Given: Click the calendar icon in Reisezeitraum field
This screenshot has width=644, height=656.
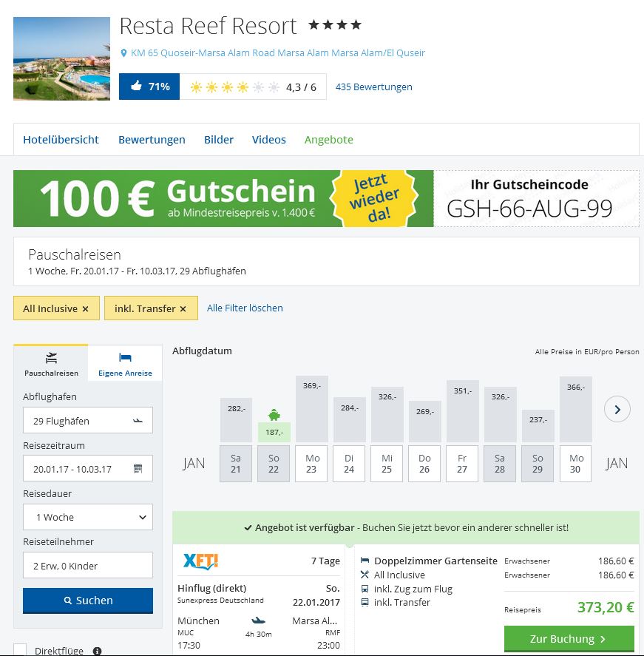Looking at the screenshot, I should (138, 469).
